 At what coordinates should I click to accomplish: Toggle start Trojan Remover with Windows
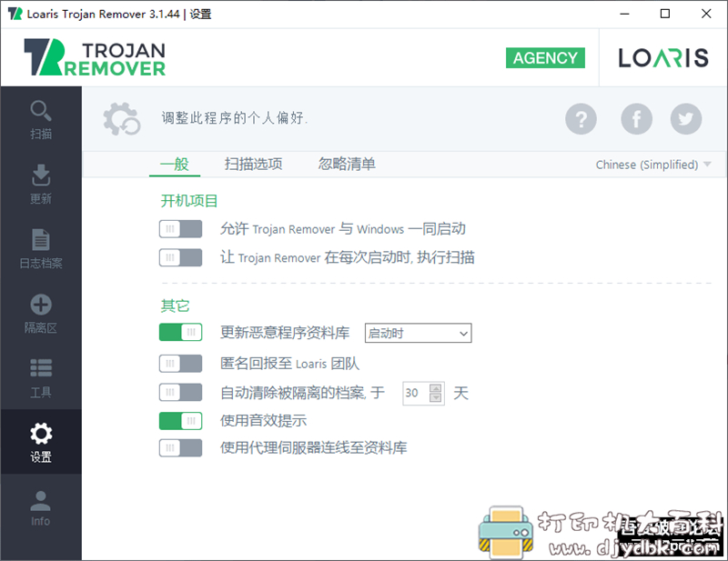180,229
